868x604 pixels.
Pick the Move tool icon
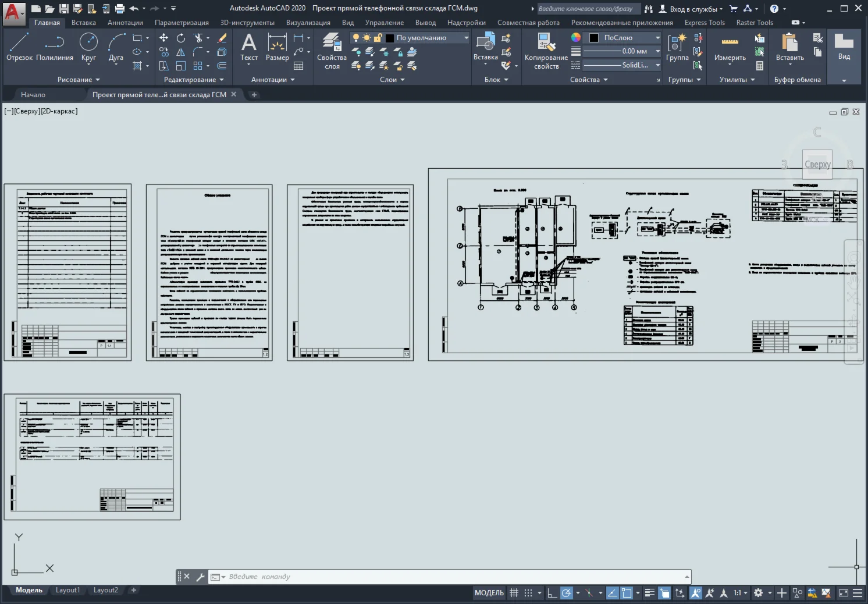pyautogui.click(x=164, y=38)
